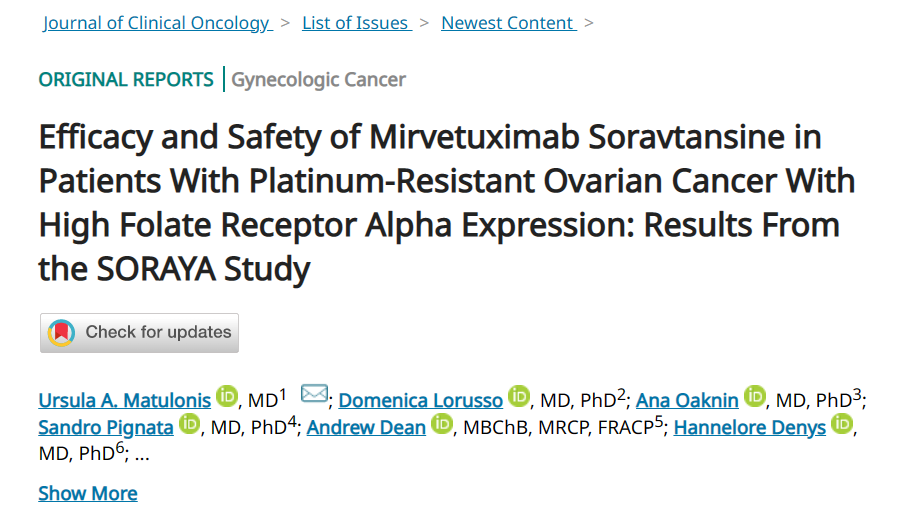Click Ana Oaknin's ORCID icon

click(x=754, y=398)
